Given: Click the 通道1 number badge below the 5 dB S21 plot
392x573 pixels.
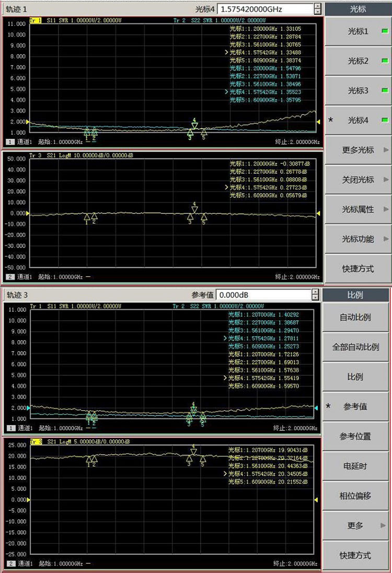Looking at the screenshot, I should coord(10,564).
